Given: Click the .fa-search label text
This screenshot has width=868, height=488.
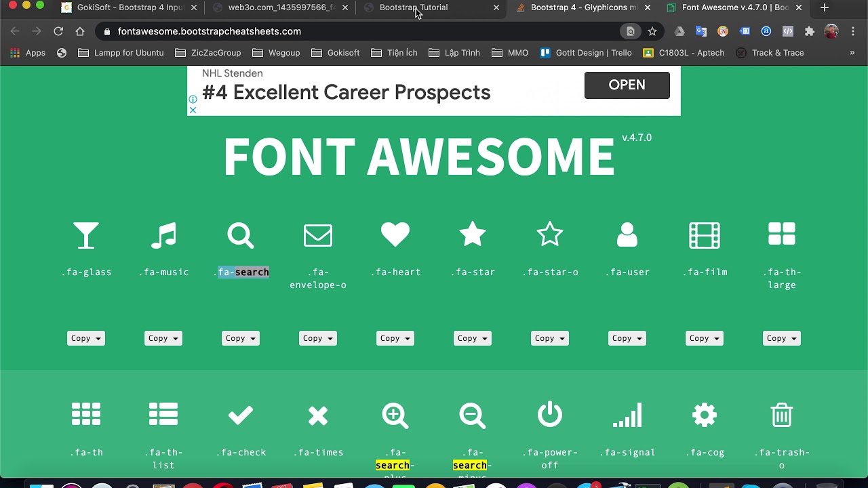Looking at the screenshot, I should click(x=241, y=272).
